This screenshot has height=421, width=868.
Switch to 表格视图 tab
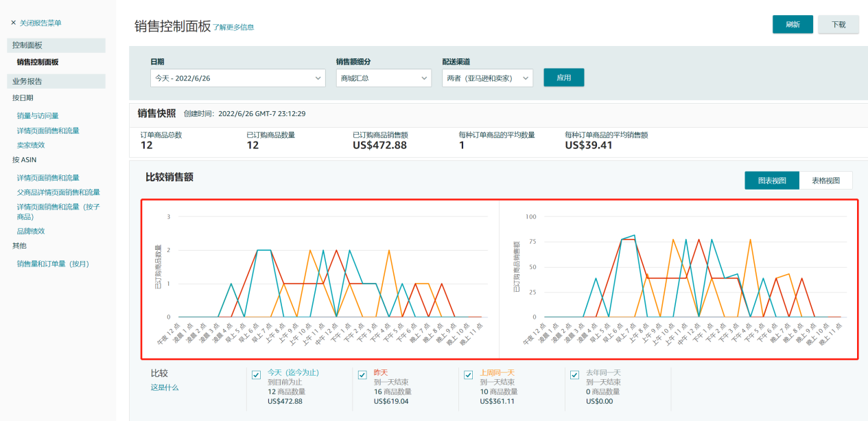coord(825,181)
